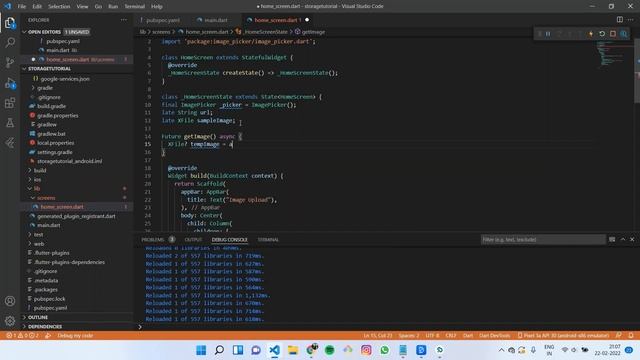
Task: Open the Source Control view
Action: point(10,62)
